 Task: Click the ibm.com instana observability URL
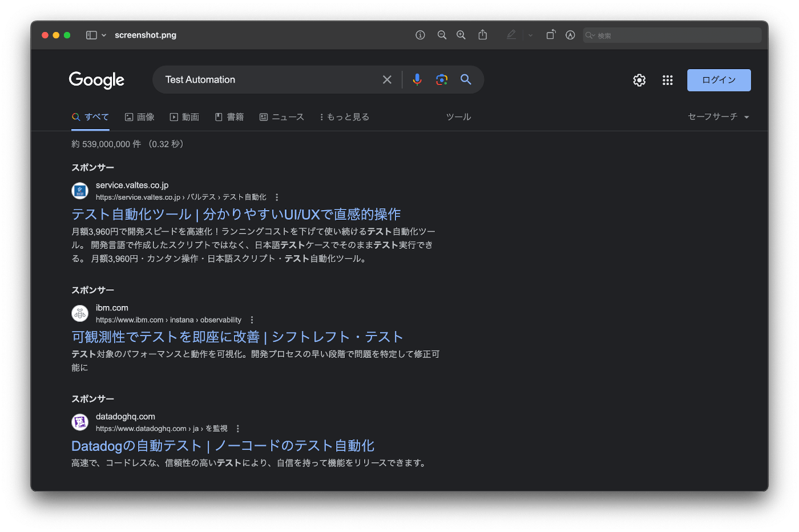pos(168,320)
